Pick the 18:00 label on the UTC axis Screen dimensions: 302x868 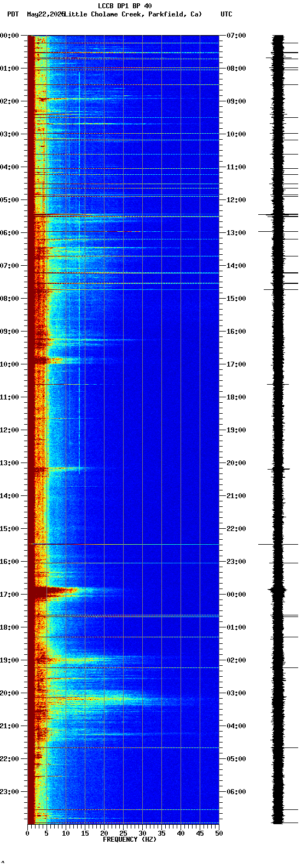click(x=236, y=397)
